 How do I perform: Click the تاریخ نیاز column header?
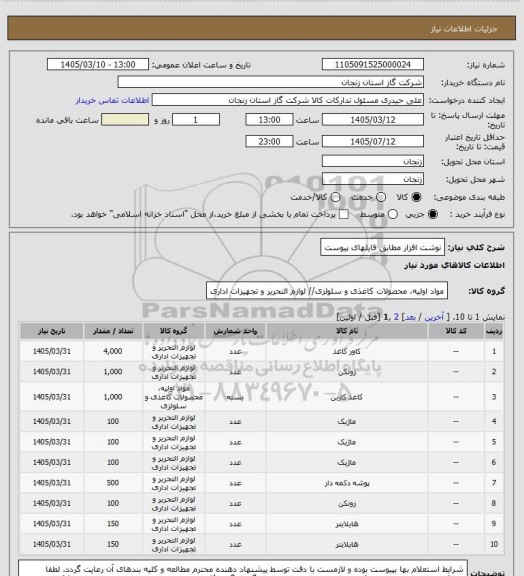coord(51,331)
